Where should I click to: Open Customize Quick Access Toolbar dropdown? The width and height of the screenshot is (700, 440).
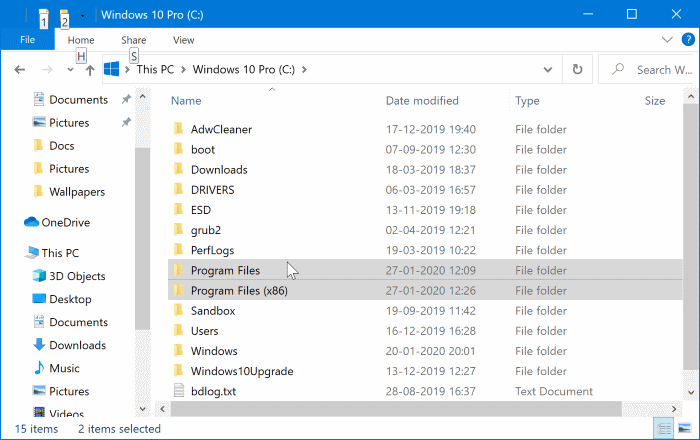click(83, 15)
